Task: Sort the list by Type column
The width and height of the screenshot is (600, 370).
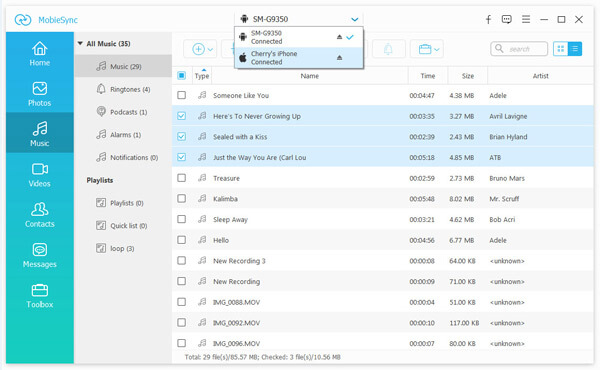Action: [202, 76]
